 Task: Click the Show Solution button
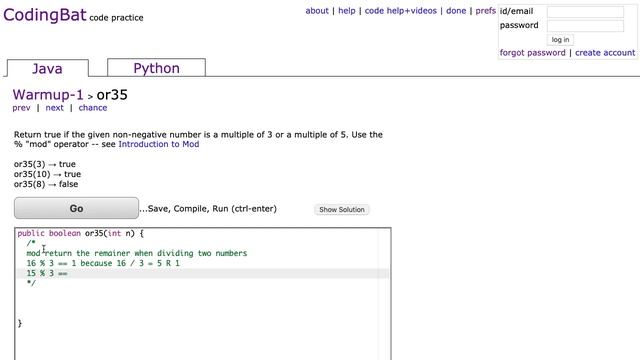click(x=342, y=209)
